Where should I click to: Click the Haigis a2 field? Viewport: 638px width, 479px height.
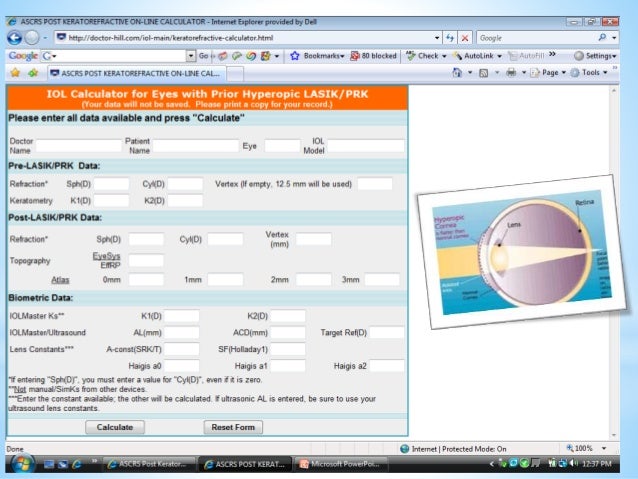(x=387, y=366)
